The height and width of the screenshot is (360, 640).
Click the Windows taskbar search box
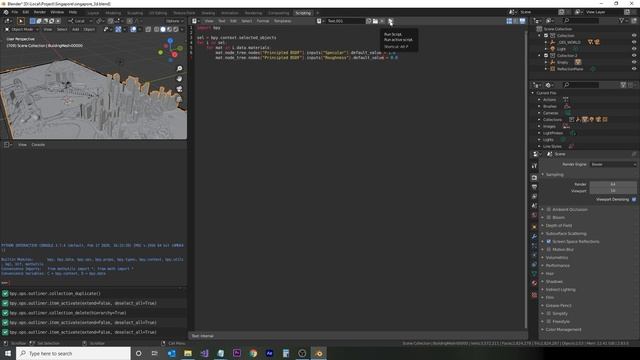pos(73,353)
